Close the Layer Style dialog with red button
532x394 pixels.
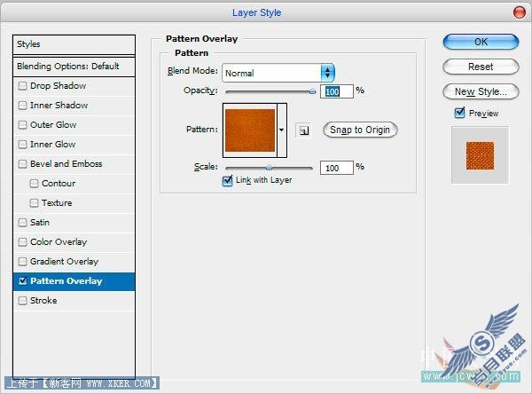[x=519, y=12]
